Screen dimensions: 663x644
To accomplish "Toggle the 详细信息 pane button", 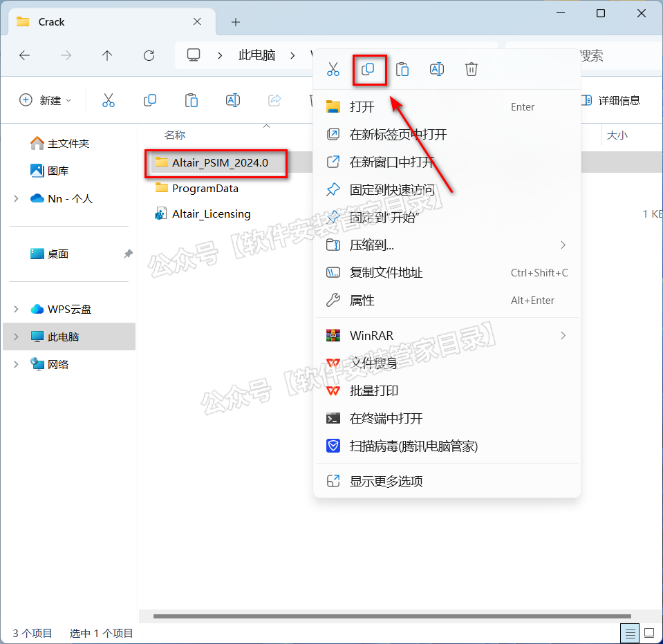I will [x=610, y=100].
